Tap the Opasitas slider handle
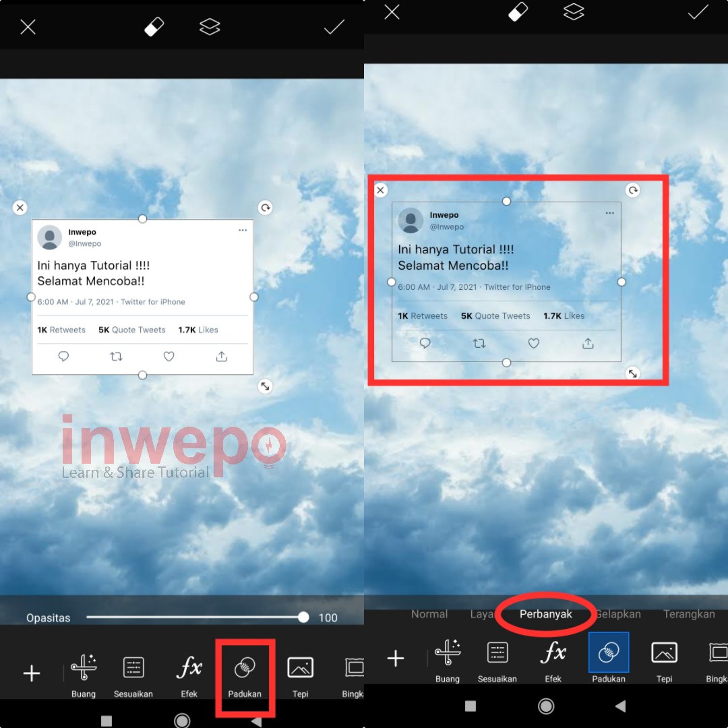Image resolution: width=728 pixels, height=728 pixels. [x=303, y=617]
